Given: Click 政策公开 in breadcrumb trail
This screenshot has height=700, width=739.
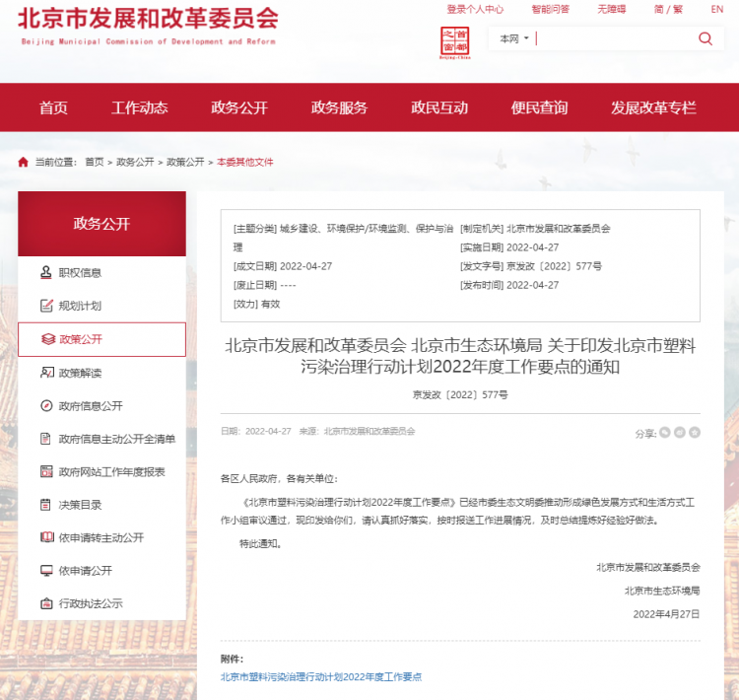Looking at the screenshot, I should tap(185, 163).
